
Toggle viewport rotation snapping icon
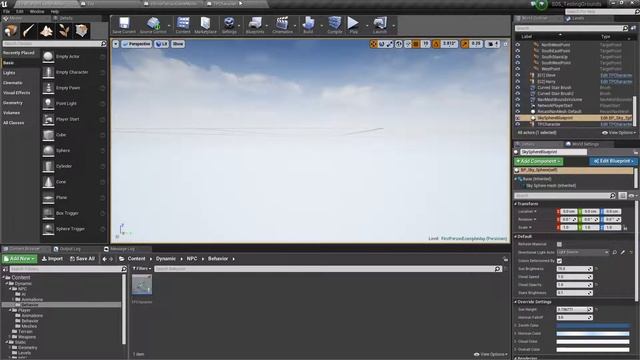436,44
